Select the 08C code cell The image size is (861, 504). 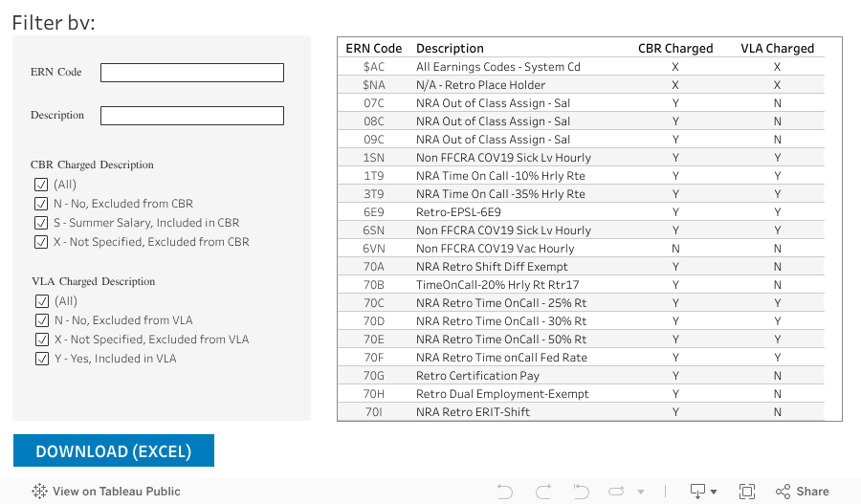[x=374, y=121]
